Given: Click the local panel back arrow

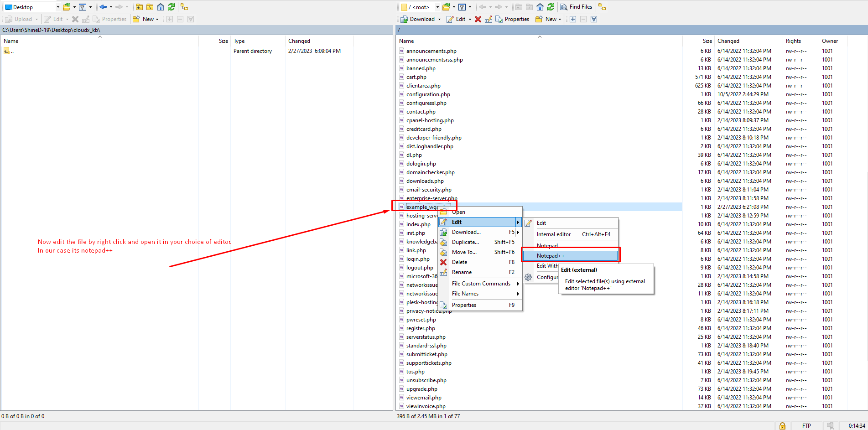Looking at the screenshot, I should click(x=103, y=7).
